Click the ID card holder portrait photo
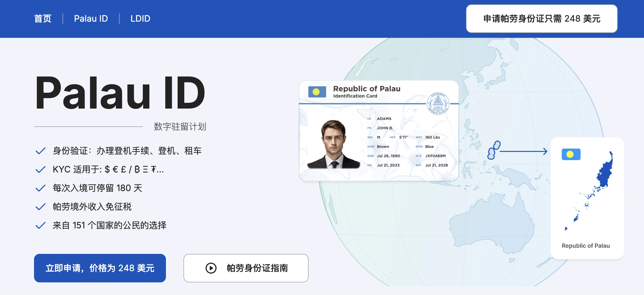 tap(334, 144)
